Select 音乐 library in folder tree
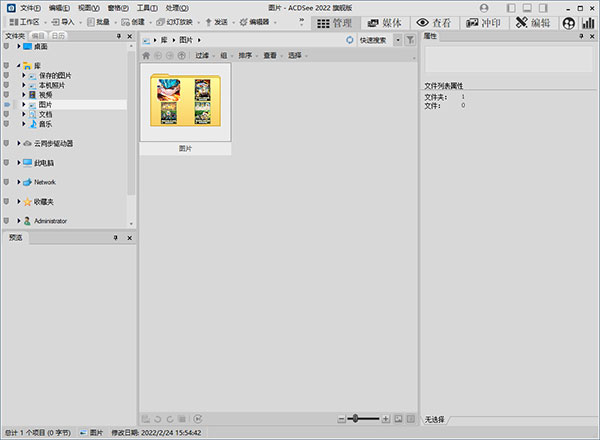The width and height of the screenshot is (600, 440). pos(45,124)
